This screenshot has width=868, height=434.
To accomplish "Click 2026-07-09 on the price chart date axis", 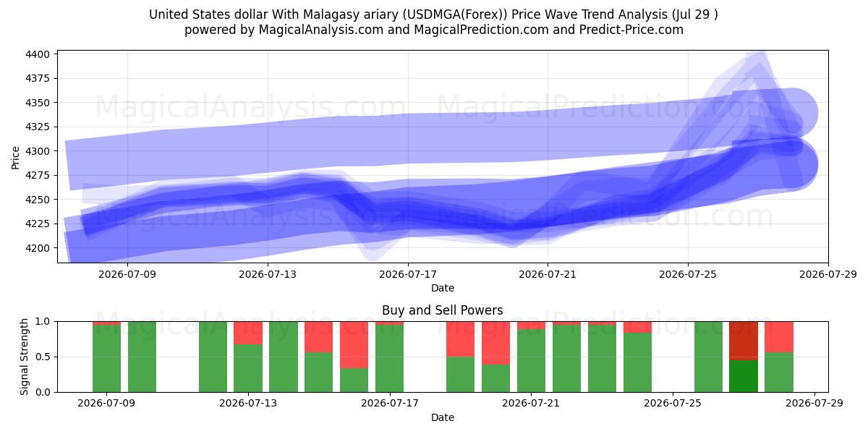I will click(127, 274).
